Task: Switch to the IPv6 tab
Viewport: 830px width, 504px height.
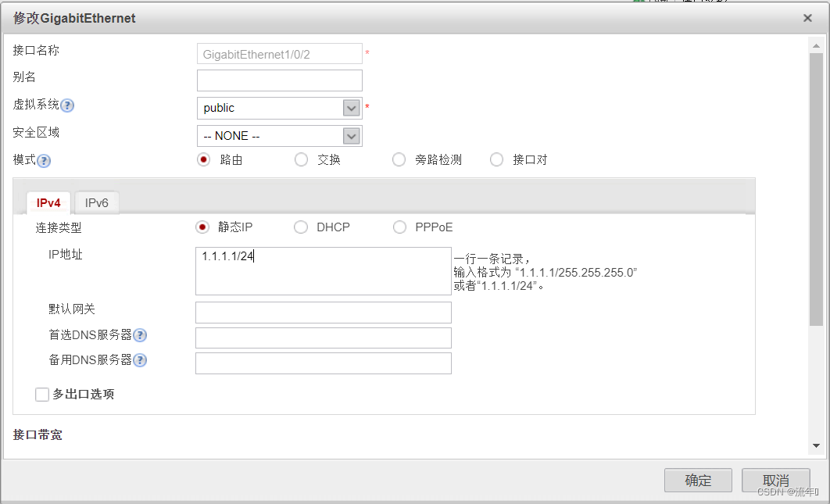Action: point(96,202)
